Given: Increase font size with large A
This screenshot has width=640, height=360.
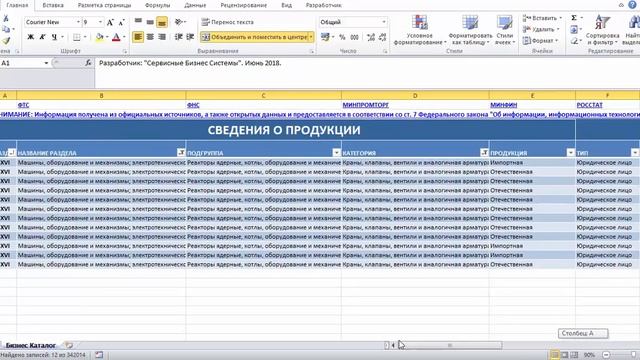Looking at the screenshot, I should click(110, 22).
